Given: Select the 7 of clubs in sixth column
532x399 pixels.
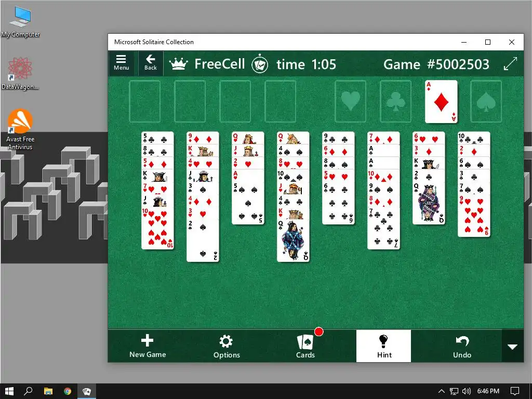Looking at the screenshot, I should tap(384, 228).
